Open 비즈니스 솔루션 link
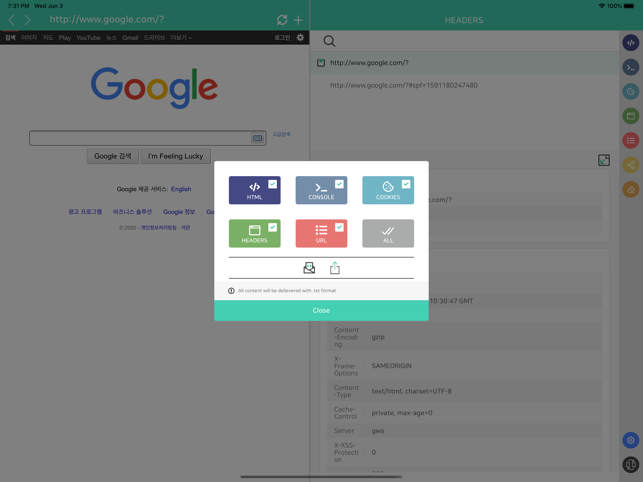The height and width of the screenshot is (482, 643). (x=132, y=212)
